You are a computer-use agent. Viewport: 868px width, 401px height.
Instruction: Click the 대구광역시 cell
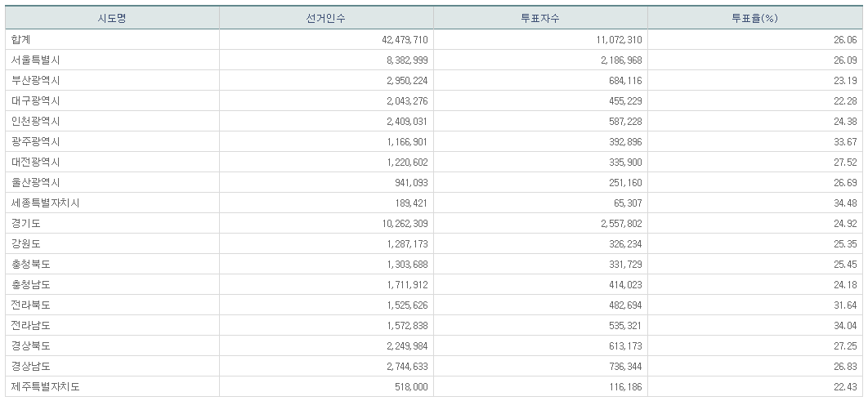[36, 100]
